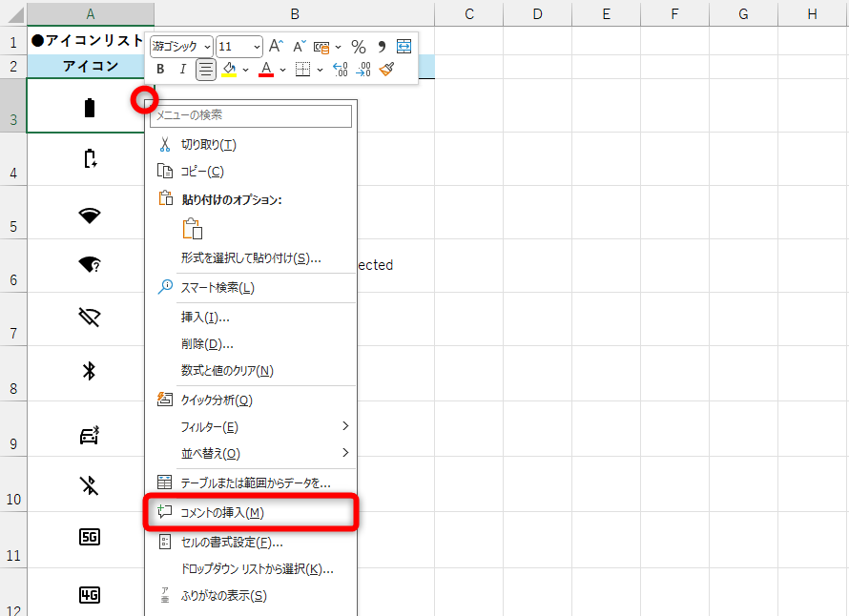849x616 pixels.
Task: Expand accounting format dropdown arrow
Action: point(339,47)
